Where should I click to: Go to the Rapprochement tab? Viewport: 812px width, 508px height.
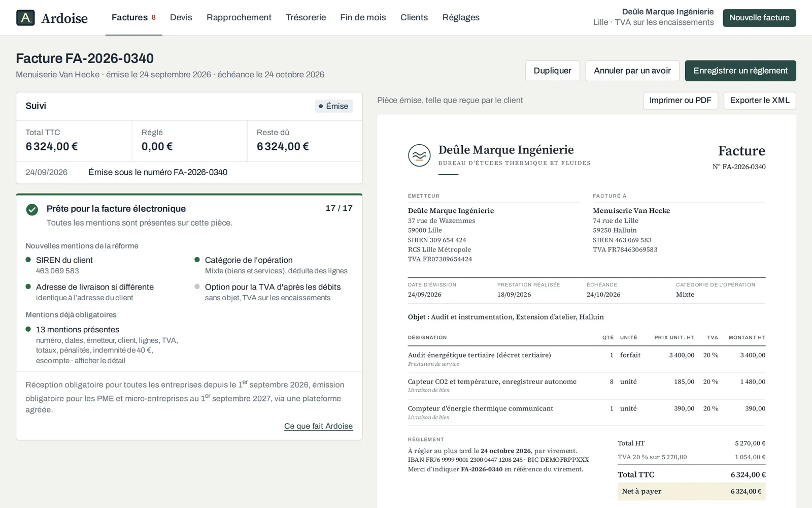point(239,17)
